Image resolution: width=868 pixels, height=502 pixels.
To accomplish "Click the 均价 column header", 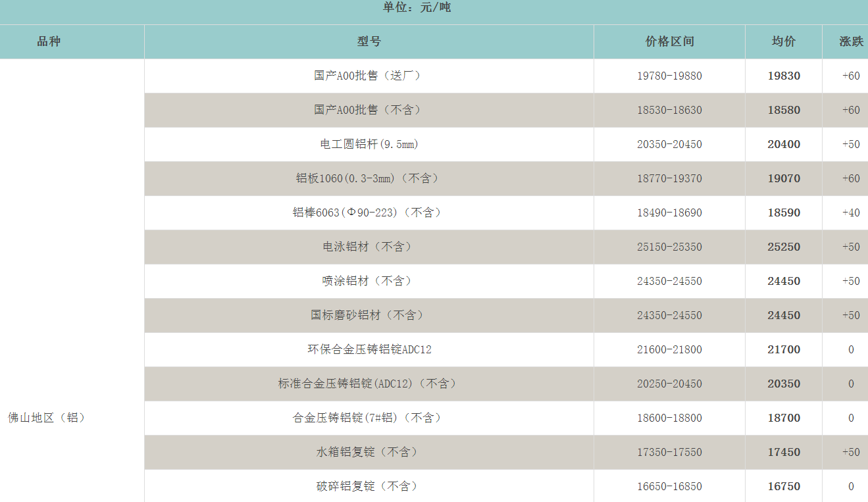I will click(783, 41).
